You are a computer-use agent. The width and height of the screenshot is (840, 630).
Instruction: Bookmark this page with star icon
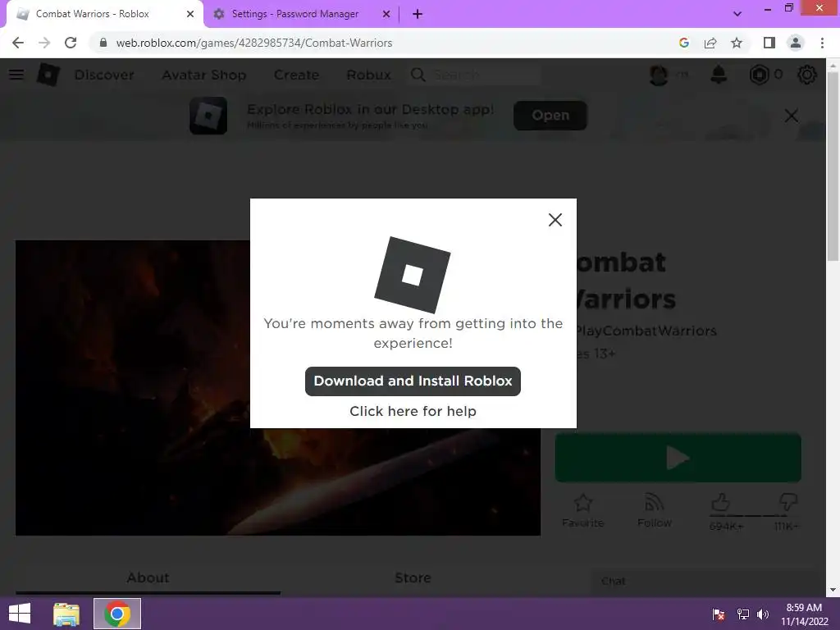click(x=737, y=43)
